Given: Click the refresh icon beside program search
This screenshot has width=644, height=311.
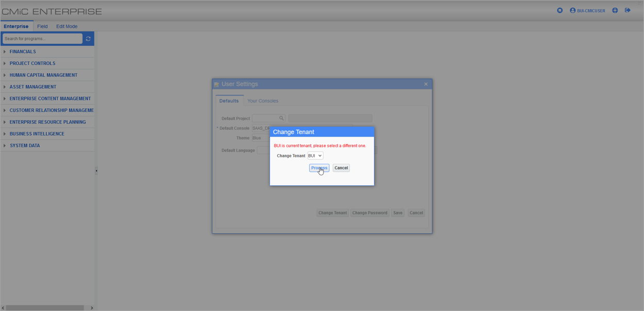Looking at the screenshot, I should [88, 39].
